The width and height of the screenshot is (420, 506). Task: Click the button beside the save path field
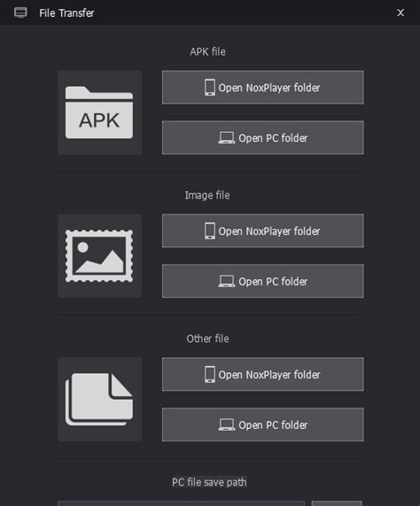tap(337, 503)
